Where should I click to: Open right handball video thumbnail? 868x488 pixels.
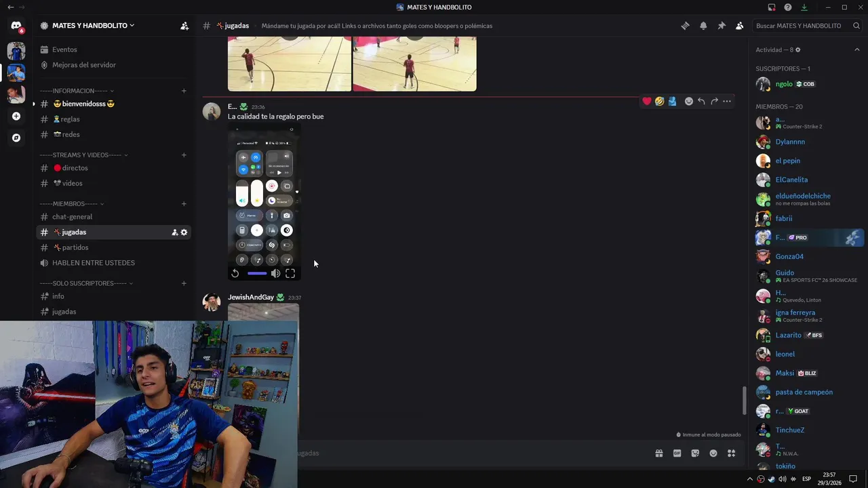point(414,64)
